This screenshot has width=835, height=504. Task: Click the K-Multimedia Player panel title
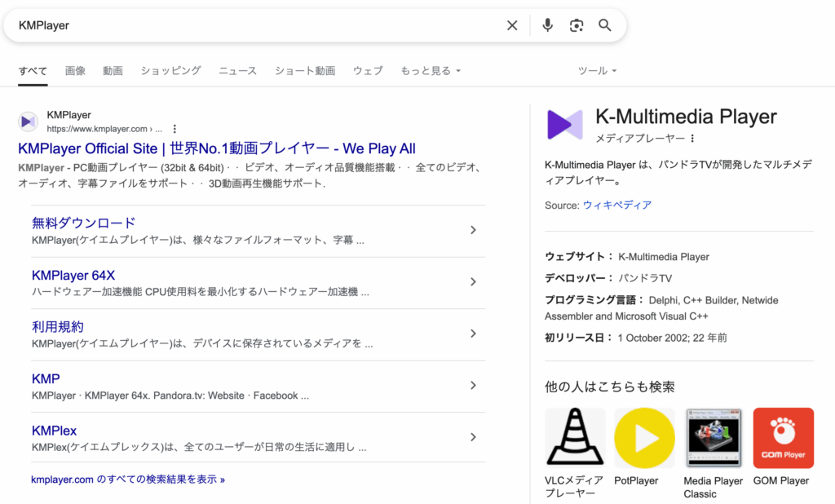(686, 117)
